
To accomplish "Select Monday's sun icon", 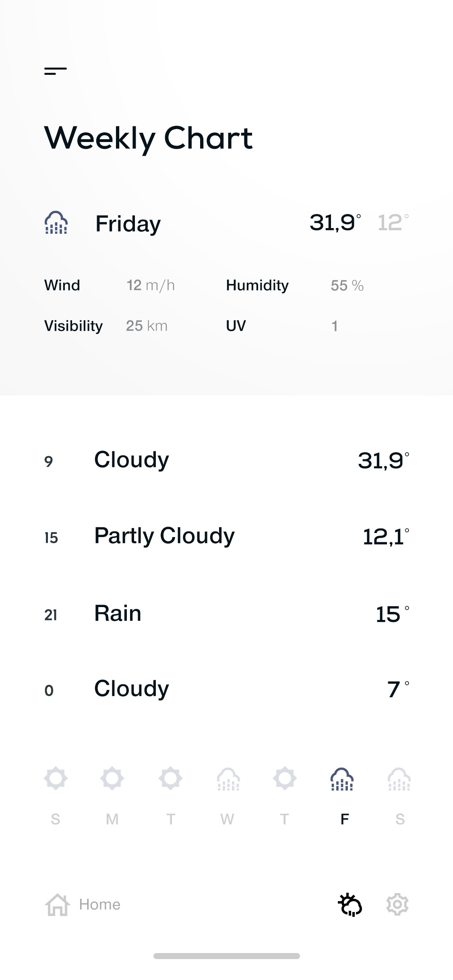I will pyautogui.click(x=112, y=778).
